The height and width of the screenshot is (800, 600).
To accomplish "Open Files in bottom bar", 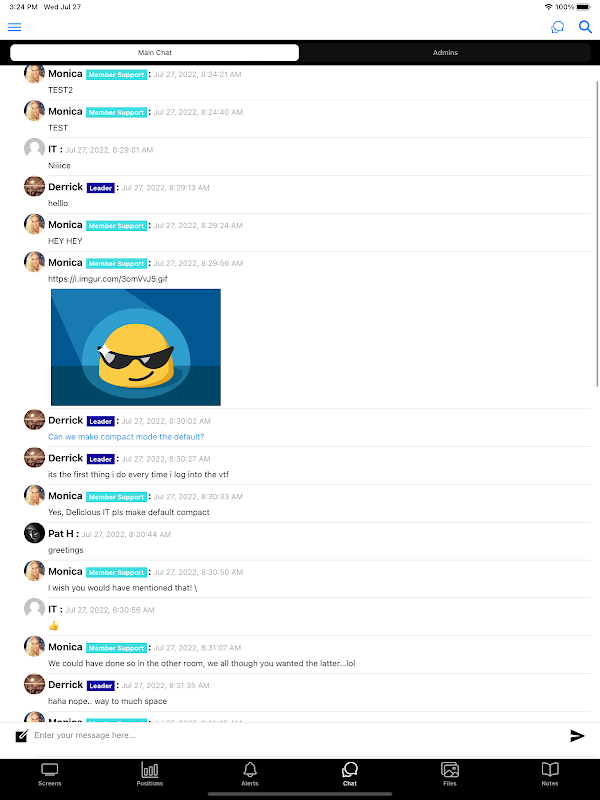I will (449, 774).
